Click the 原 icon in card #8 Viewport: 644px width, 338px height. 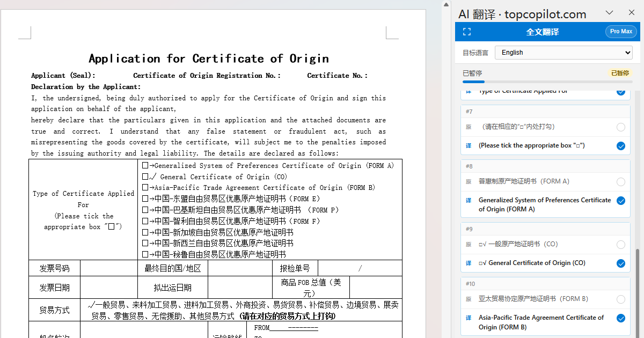coord(469,181)
